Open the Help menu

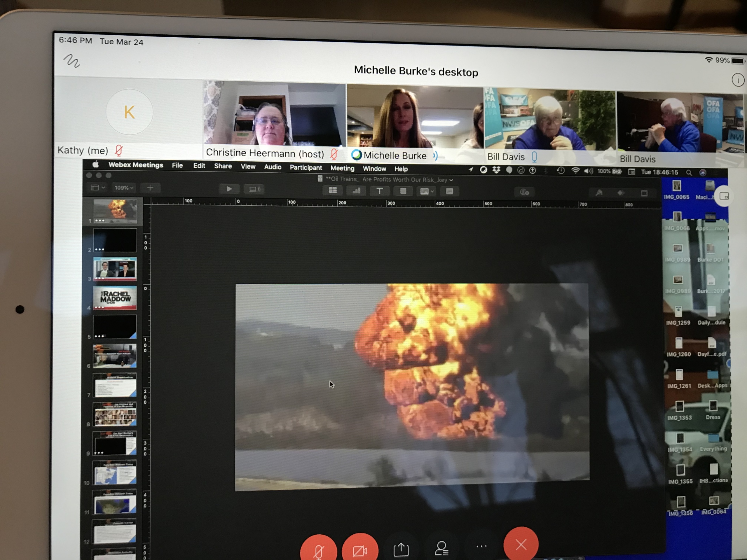coord(401,169)
